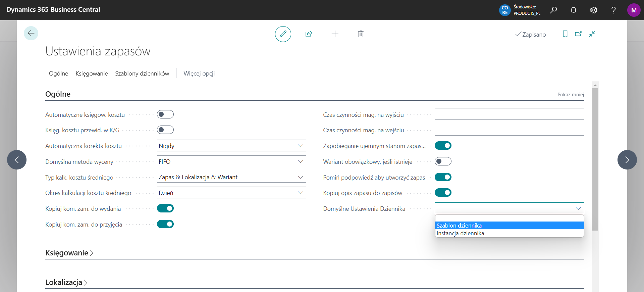The image size is (644, 292).
Task: Click the Pokaż mniej link
Action: click(x=570, y=95)
